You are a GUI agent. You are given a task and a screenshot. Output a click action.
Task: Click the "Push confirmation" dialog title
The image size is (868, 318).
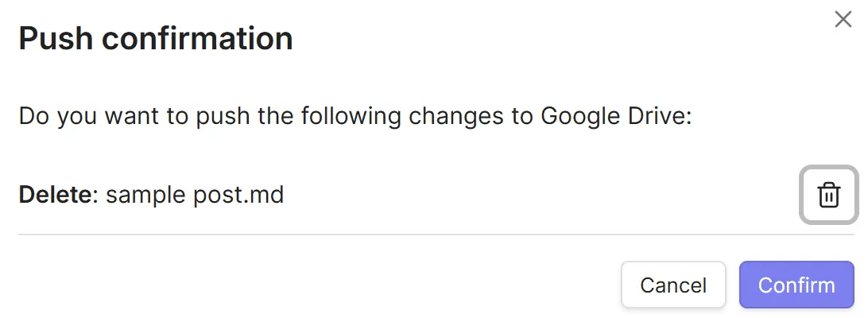[156, 38]
